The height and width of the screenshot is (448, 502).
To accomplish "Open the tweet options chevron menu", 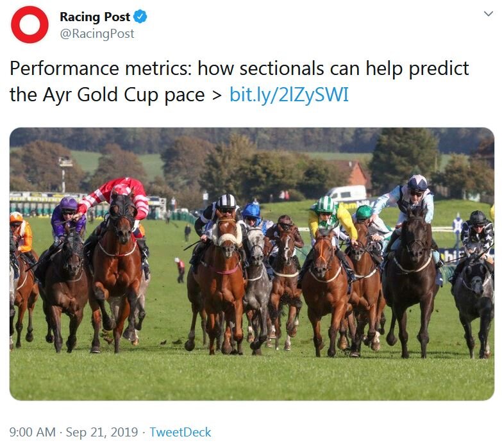I will 487,14.
